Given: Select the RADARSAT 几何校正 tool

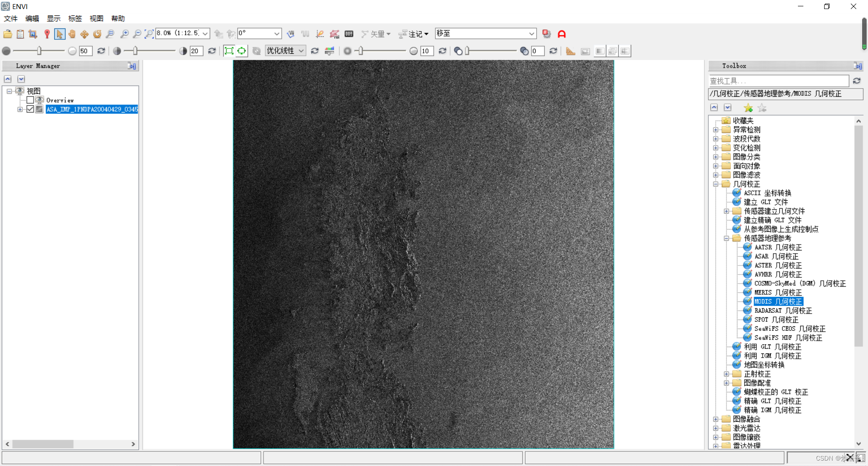Looking at the screenshot, I should pos(783,311).
